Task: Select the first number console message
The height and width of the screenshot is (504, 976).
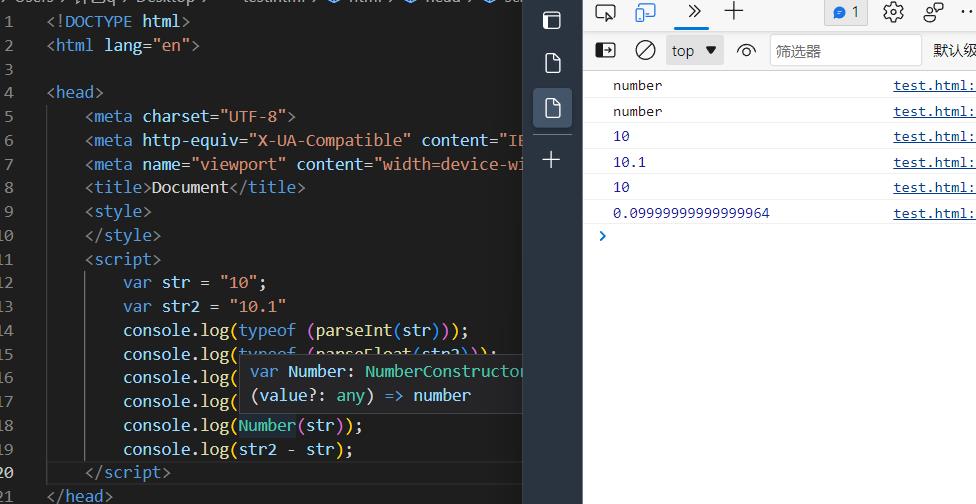Action: 637,85
